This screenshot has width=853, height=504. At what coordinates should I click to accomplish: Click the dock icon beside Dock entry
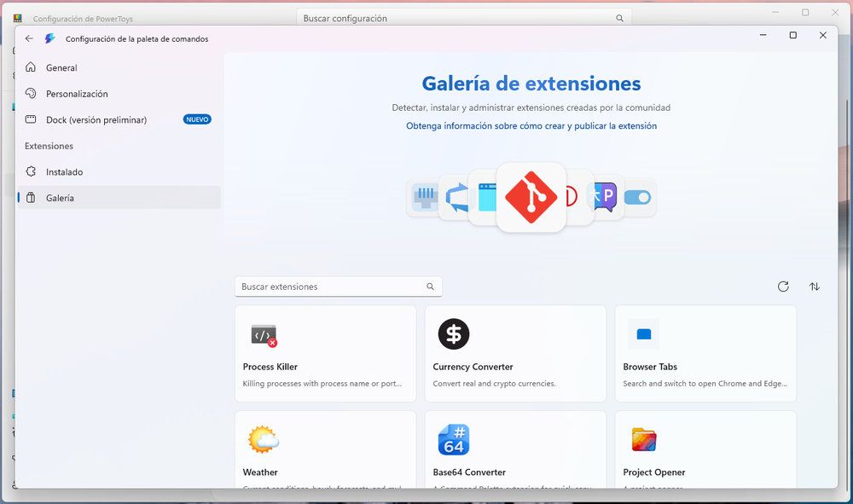[31, 119]
